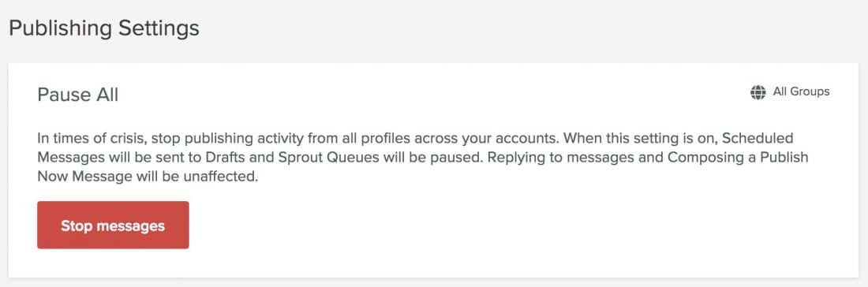Screen dimensions: 868x287
Task: Click the Pause All section heading
Action: pyautogui.click(x=78, y=95)
